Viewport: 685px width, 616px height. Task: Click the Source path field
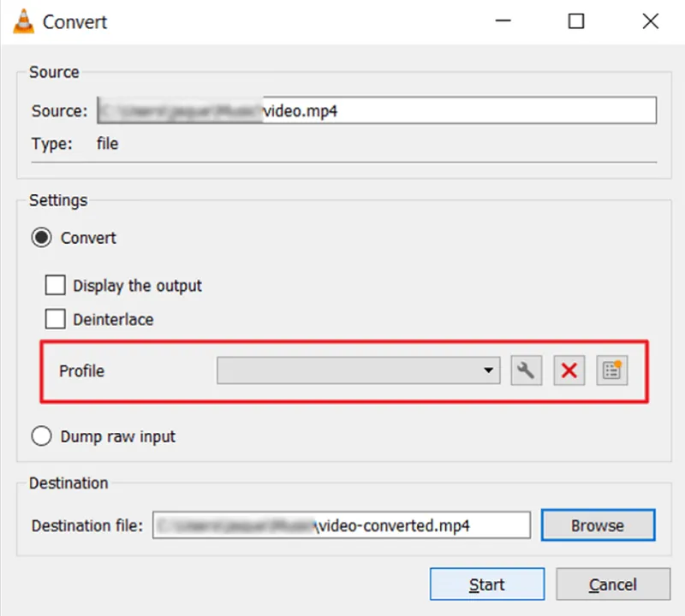(x=377, y=110)
